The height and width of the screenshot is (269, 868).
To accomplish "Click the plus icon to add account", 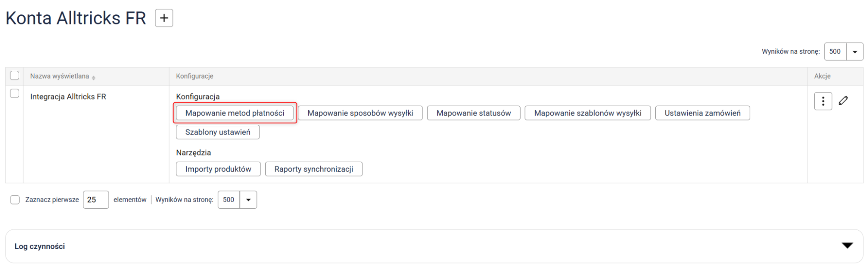I will (164, 18).
